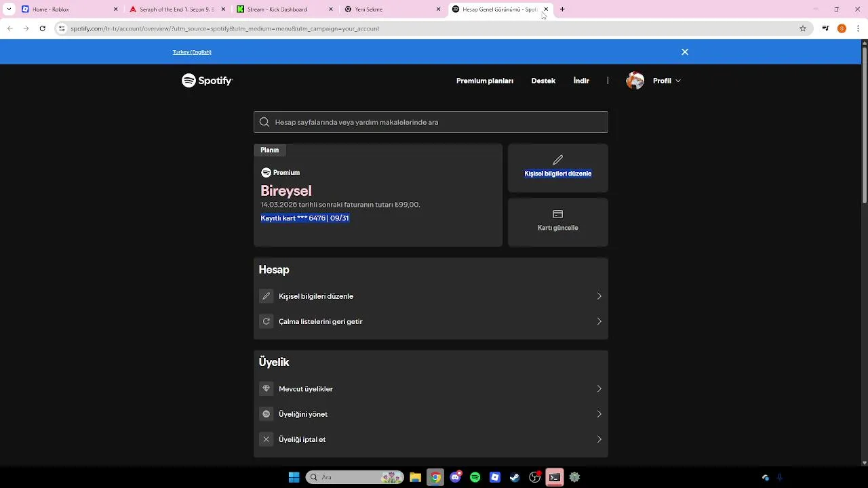Open the Chrome profile avatar
This screenshot has width=868, height=488.
pos(842,28)
